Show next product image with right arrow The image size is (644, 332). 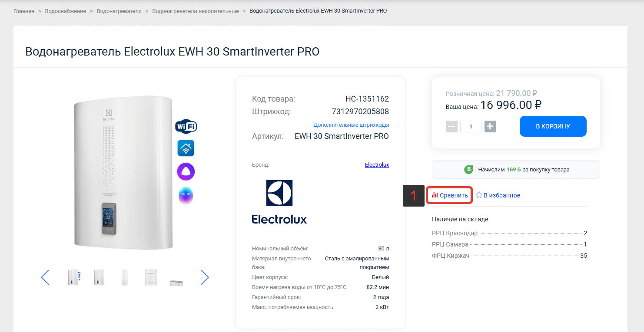pyautogui.click(x=205, y=277)
